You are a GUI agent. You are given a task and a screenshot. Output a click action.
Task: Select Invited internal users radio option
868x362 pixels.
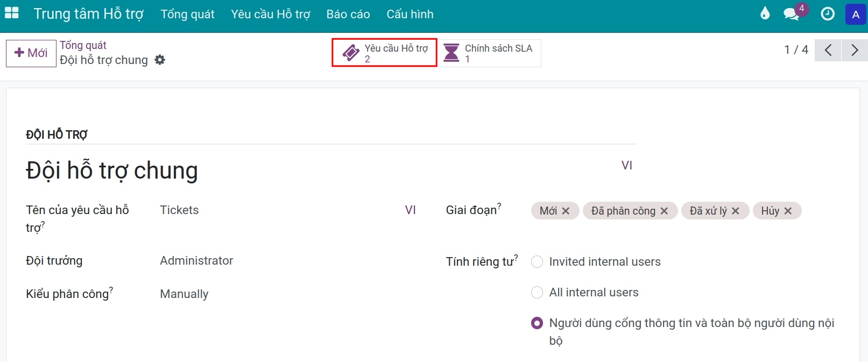pyautogui.click(x=537, y=262)
